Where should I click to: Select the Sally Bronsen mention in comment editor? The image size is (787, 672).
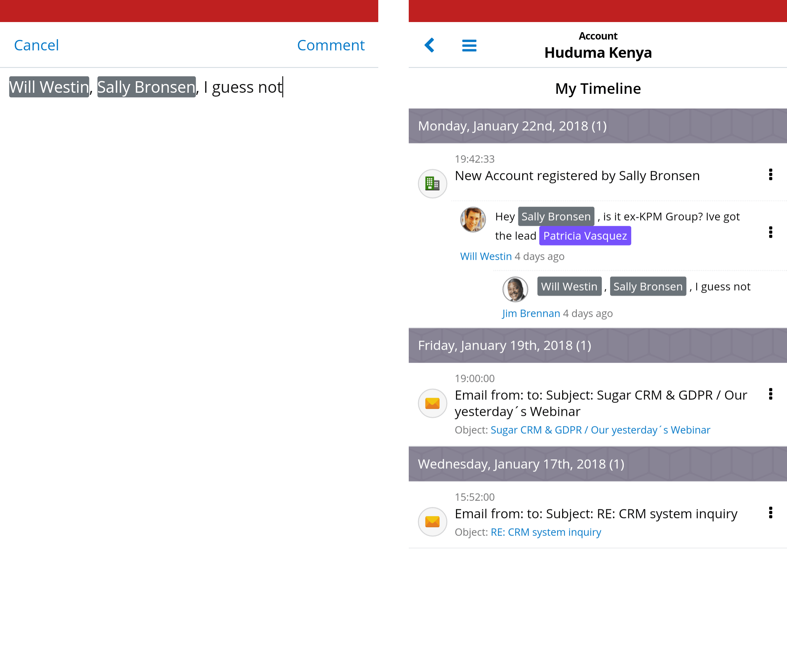(147, 87)
